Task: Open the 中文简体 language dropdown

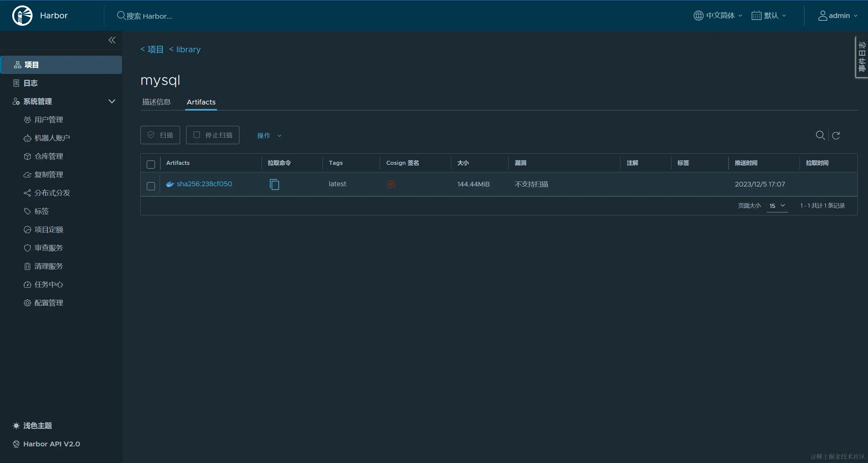Action: (x=718, y=16)
